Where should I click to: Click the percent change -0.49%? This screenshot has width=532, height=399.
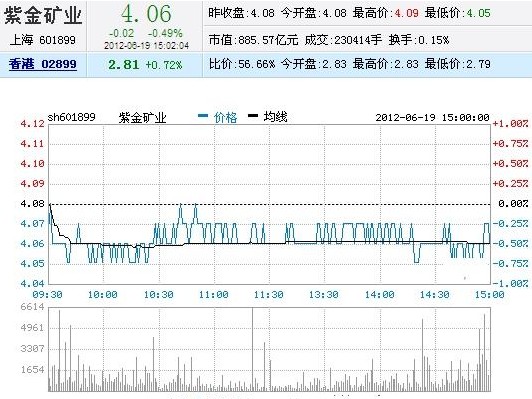(165, 33)
